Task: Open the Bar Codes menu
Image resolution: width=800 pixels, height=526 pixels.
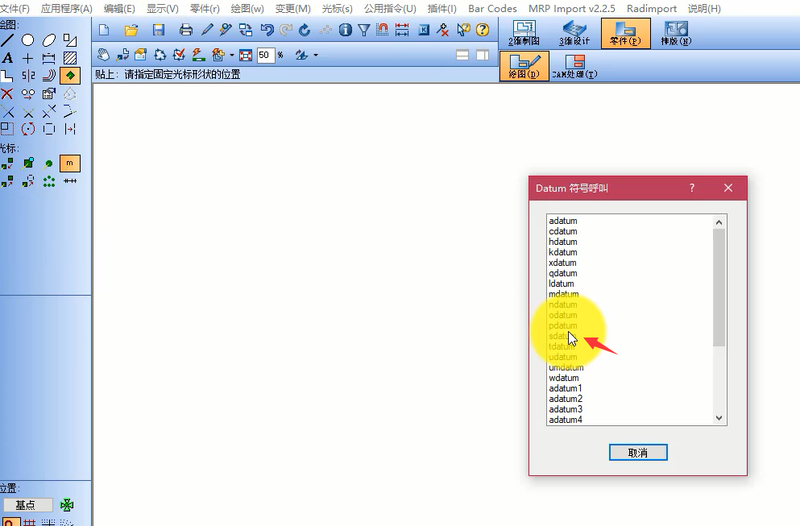Action: pos(492,9)
